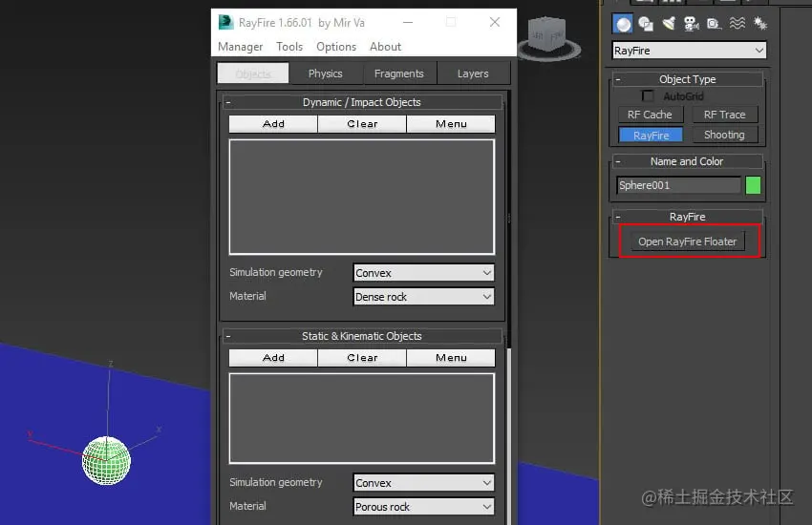Open the Options menu

pos(336,47)
